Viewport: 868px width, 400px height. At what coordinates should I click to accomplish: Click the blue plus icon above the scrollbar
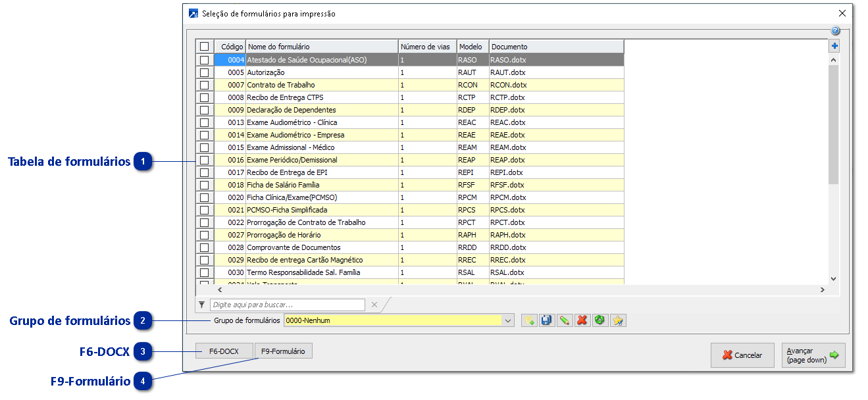[834, 46]
